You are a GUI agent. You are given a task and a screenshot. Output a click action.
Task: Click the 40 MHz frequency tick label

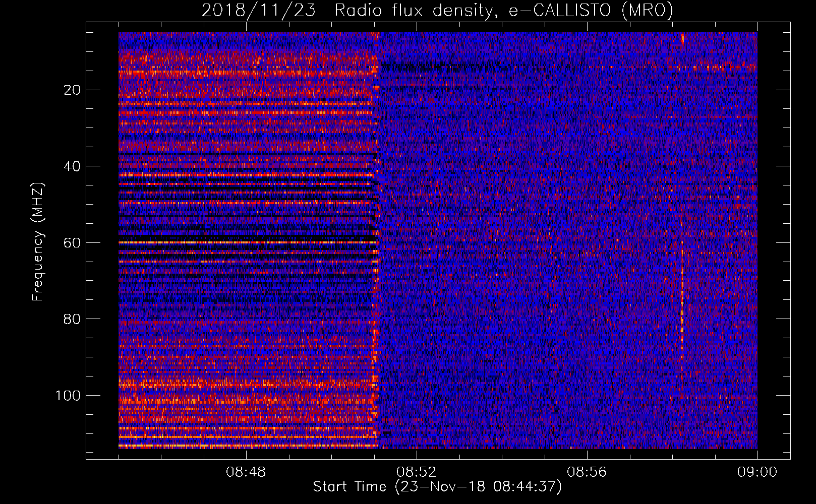73,166
